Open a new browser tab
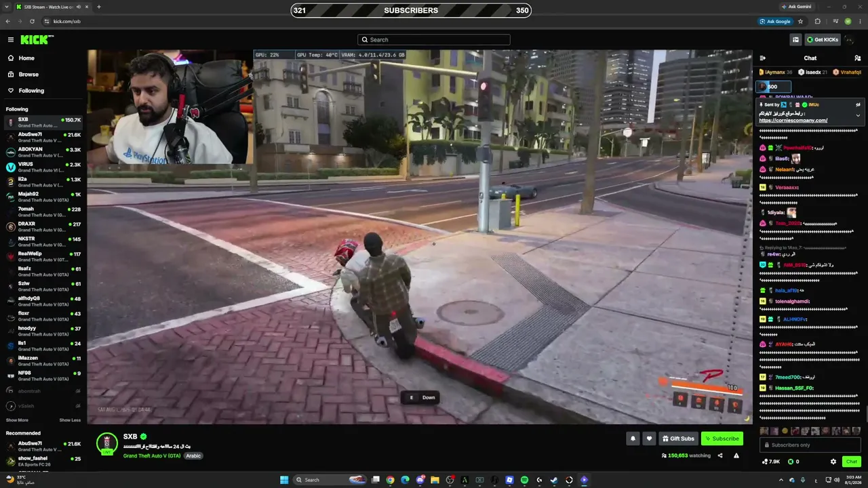Viewport: 868px width, 488px height. (x=99, y=7)
